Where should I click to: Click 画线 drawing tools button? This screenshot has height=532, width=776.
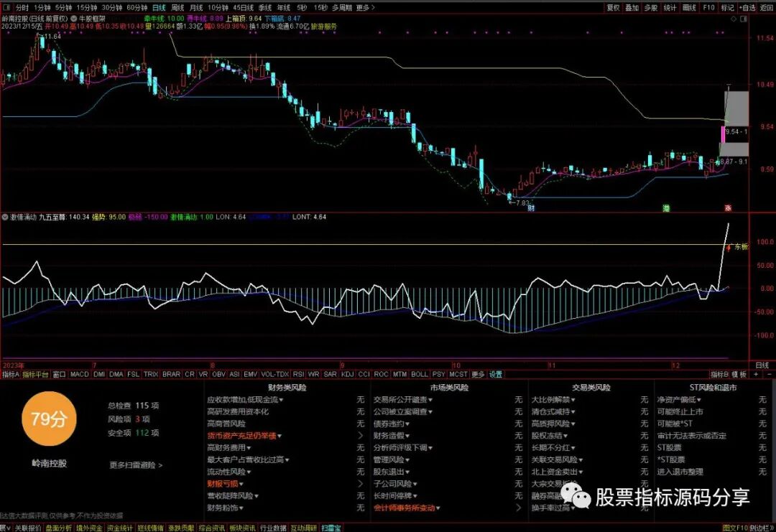tap(689, 8)
